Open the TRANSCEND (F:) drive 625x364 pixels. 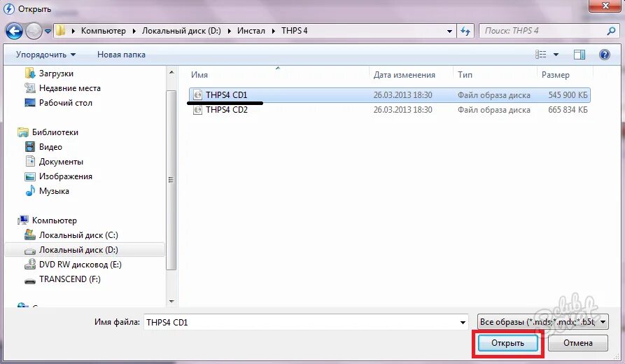click(69, 279)
